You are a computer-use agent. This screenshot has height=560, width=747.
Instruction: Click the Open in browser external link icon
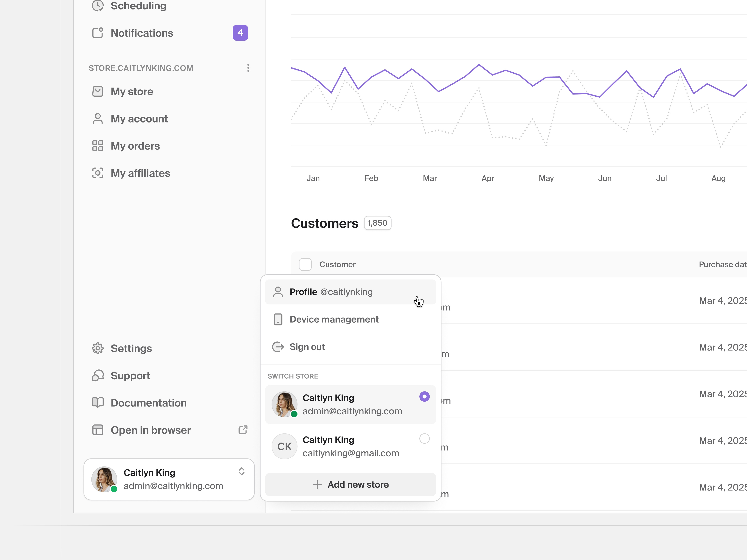coord(242,430)
